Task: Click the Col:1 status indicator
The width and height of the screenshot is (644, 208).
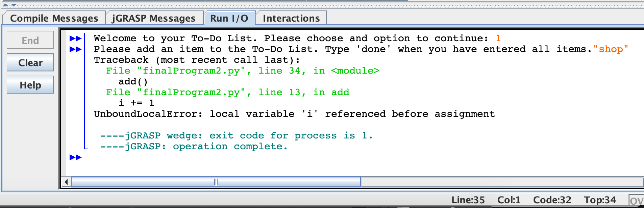Action: [509, 200]
